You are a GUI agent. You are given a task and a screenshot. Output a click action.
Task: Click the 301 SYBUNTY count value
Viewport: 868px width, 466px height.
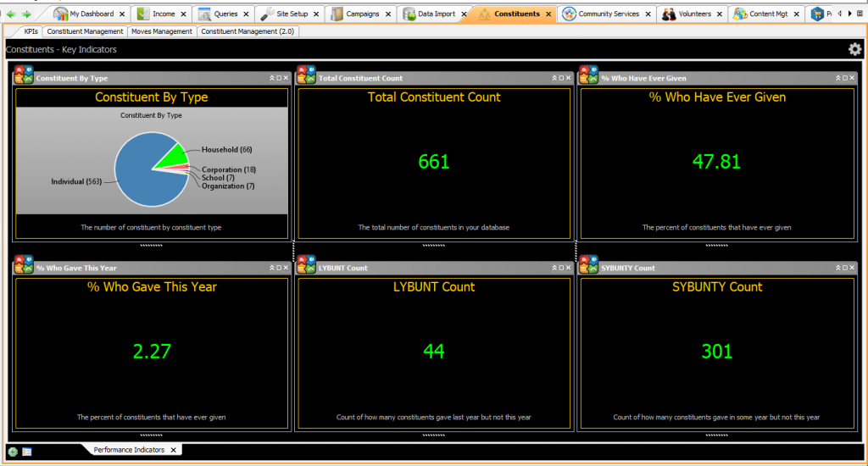point(717,352)
